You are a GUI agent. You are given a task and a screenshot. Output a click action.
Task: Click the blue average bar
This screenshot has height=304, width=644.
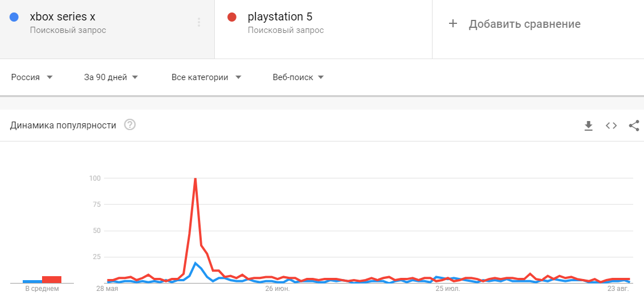(32, 281)
